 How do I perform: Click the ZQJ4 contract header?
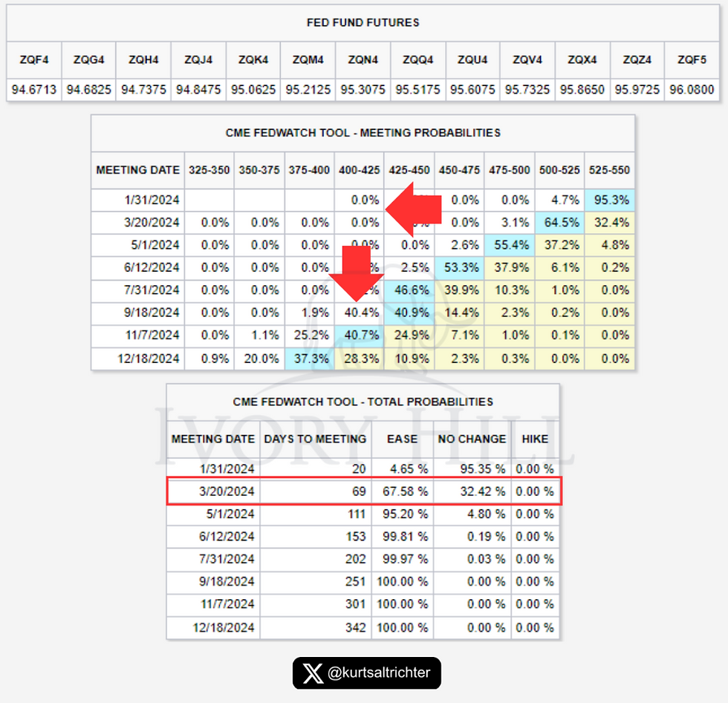pyautogui.click(x=198, y=60)
